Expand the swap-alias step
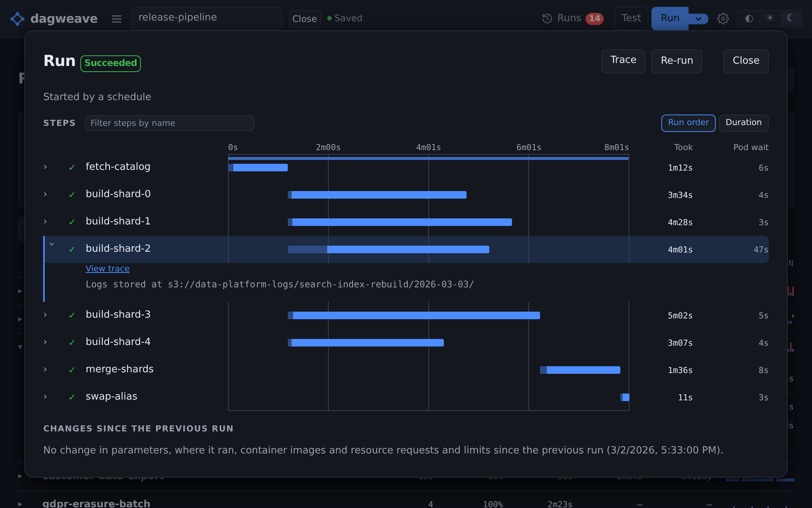Image resolution: width=812 pixels, height=508 pixels. click(45, 397)
